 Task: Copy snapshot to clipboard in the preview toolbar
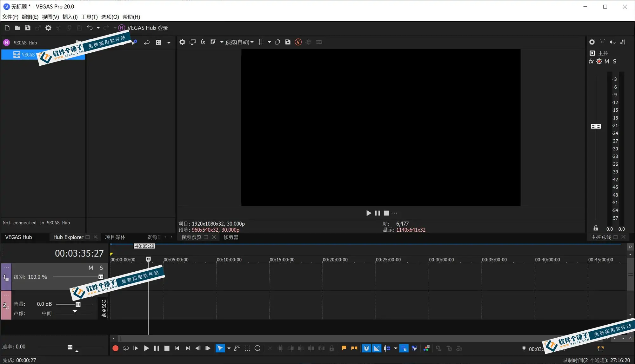(277, 42)
